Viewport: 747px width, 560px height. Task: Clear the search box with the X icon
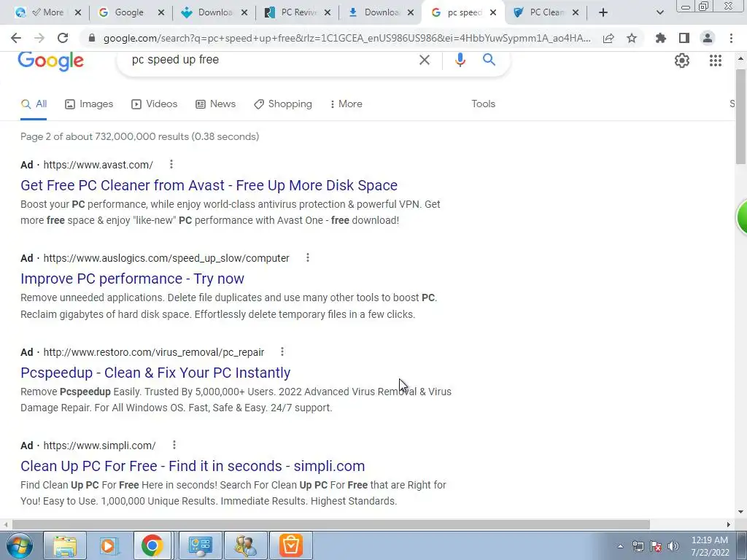424,60
